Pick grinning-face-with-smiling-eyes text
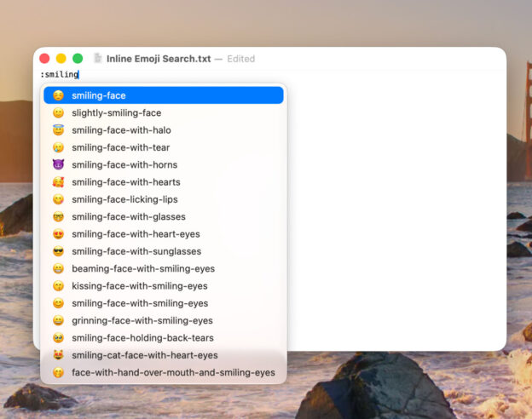 coord(142,320)
